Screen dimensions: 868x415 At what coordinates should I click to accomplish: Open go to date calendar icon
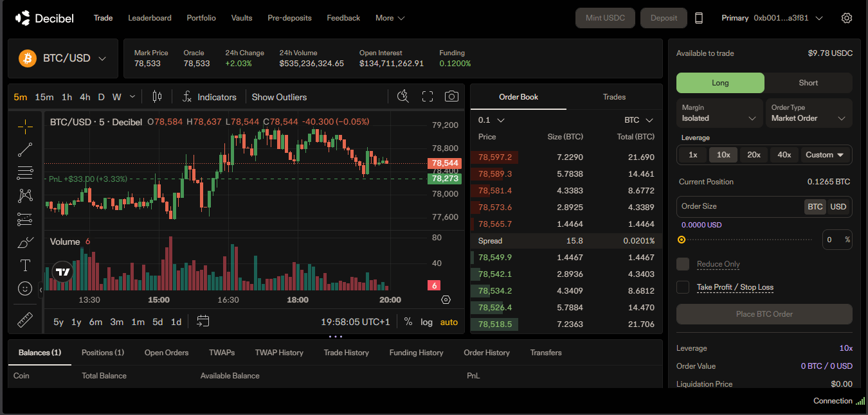[x=203, y=321]
